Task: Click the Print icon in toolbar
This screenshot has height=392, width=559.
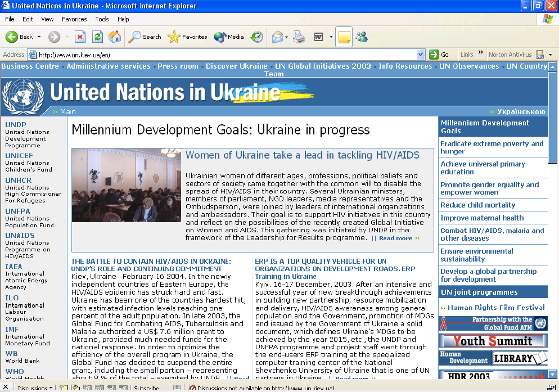Action: tap(299, 37)
